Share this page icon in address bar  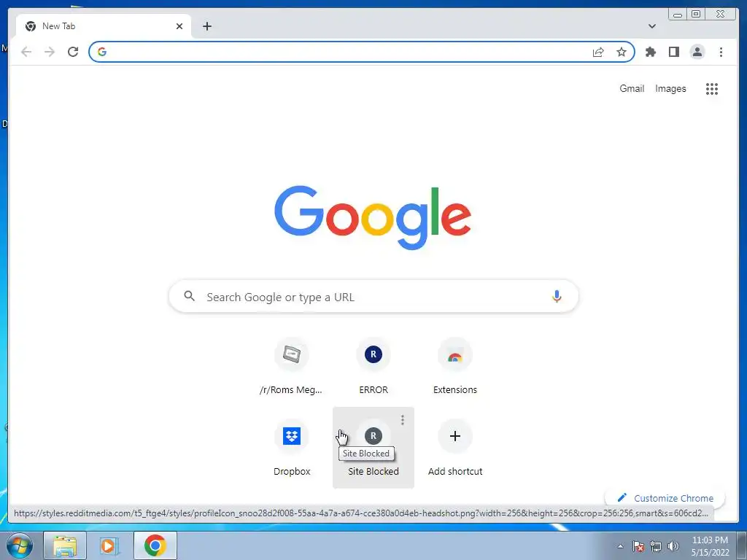point(598,52)
